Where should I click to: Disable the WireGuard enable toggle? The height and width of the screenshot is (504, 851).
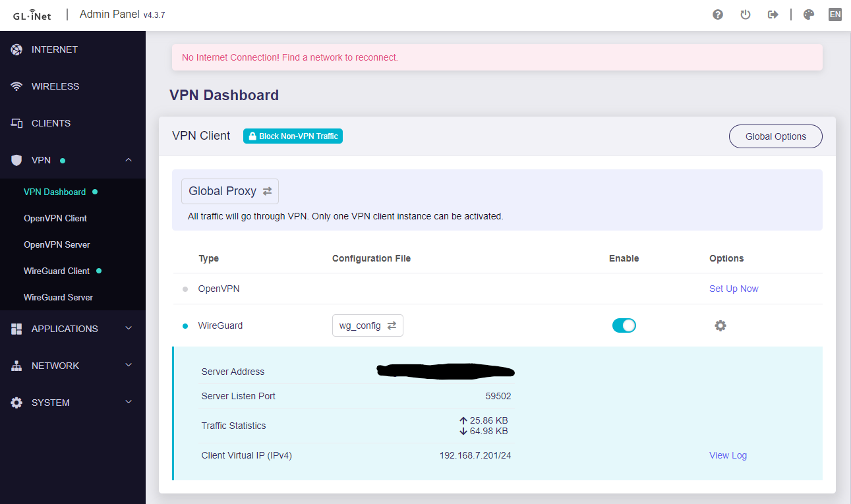[624, 325]
